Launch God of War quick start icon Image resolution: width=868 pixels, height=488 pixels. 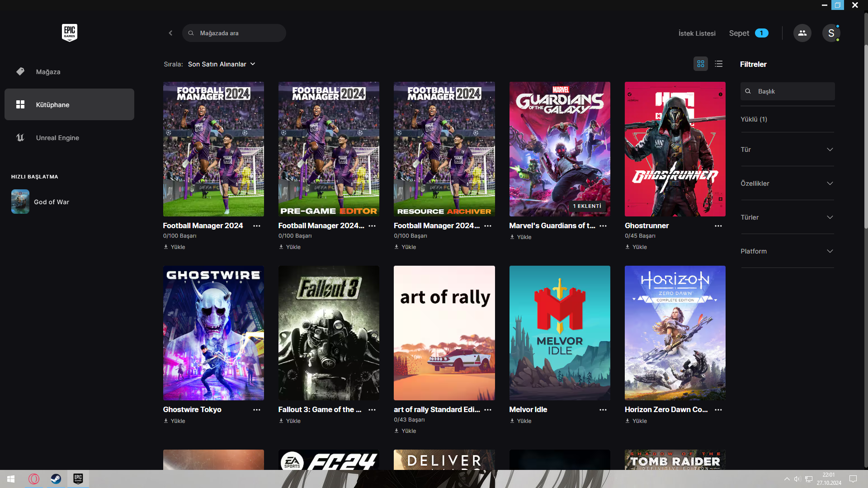point(20,202)
